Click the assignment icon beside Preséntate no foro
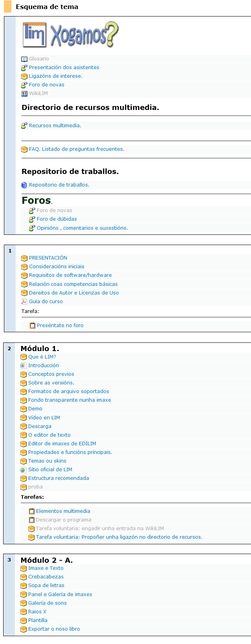251x644 pixels. [32, 326]
